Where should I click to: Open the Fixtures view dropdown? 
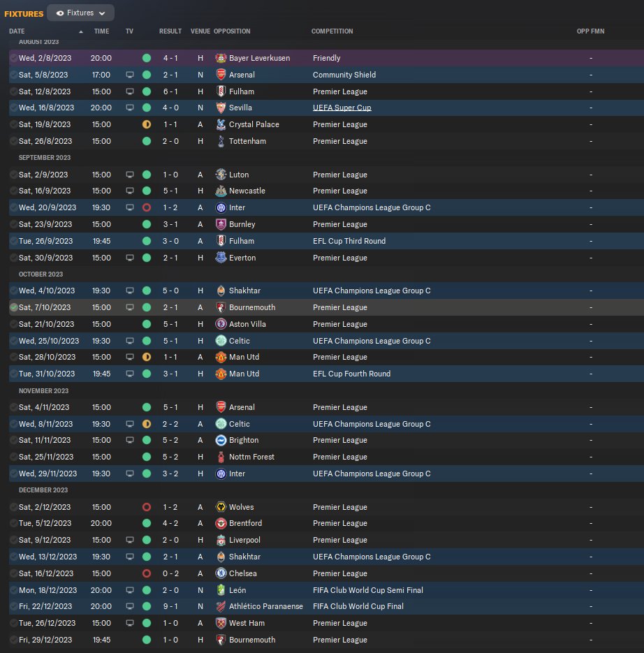click(80, 13)
